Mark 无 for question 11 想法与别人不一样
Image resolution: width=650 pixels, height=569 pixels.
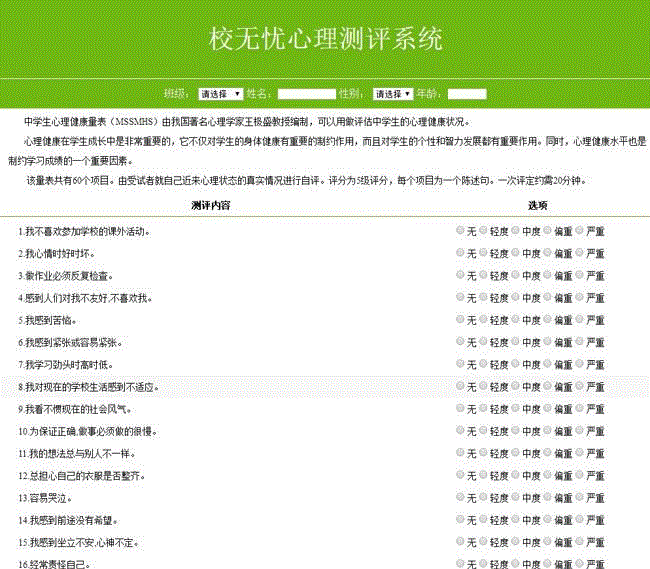click(460, 453)
